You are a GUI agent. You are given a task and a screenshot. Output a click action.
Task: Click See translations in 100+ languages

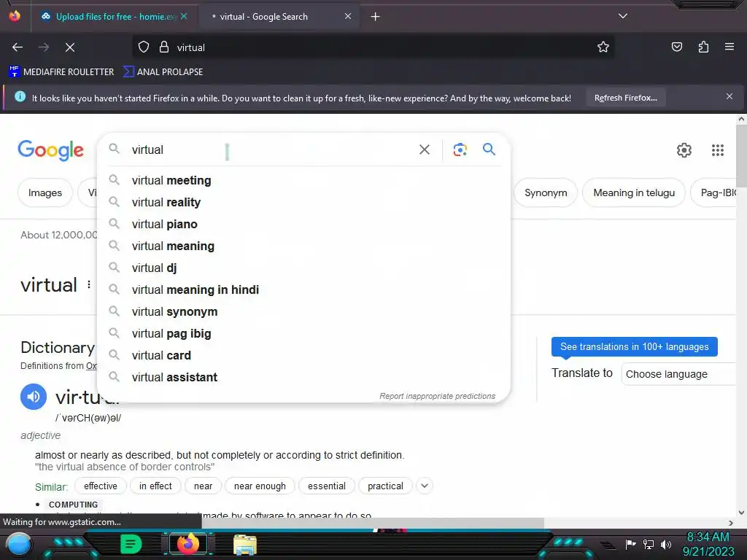634,346
